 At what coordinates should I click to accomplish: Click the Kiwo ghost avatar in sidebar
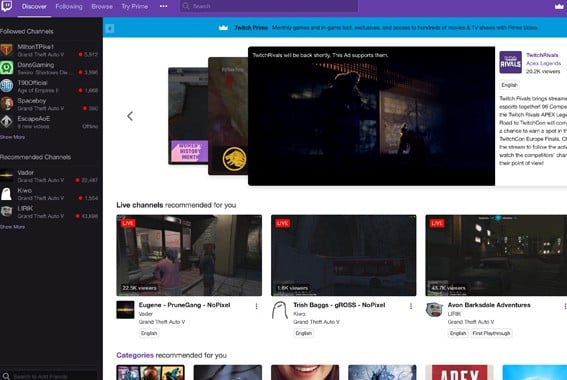tap(7, 194)
